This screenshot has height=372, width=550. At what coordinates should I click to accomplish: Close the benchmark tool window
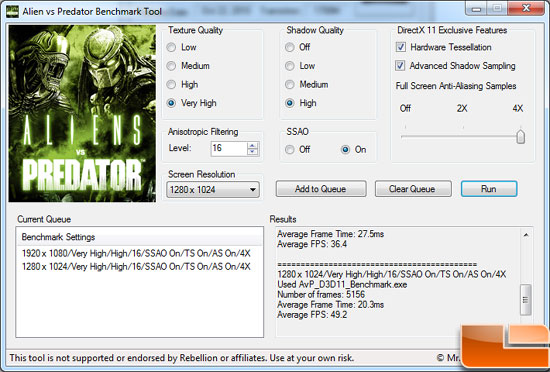tap(526, 8)
